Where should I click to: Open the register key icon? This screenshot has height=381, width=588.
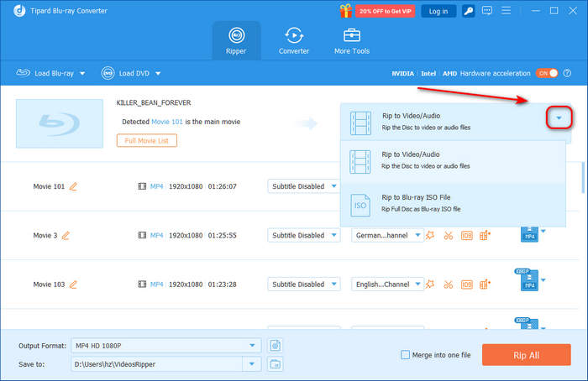click(x=468, y=11)
